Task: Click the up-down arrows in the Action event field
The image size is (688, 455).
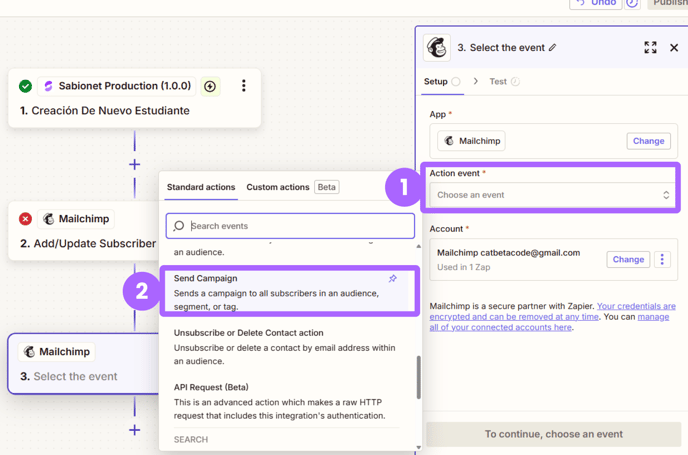Action: coord(666,195)
